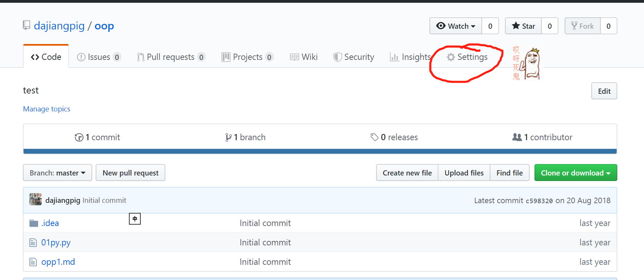Click Upload files button
Viewport: 644px width, 280px height.
click(x=464, y=173)
